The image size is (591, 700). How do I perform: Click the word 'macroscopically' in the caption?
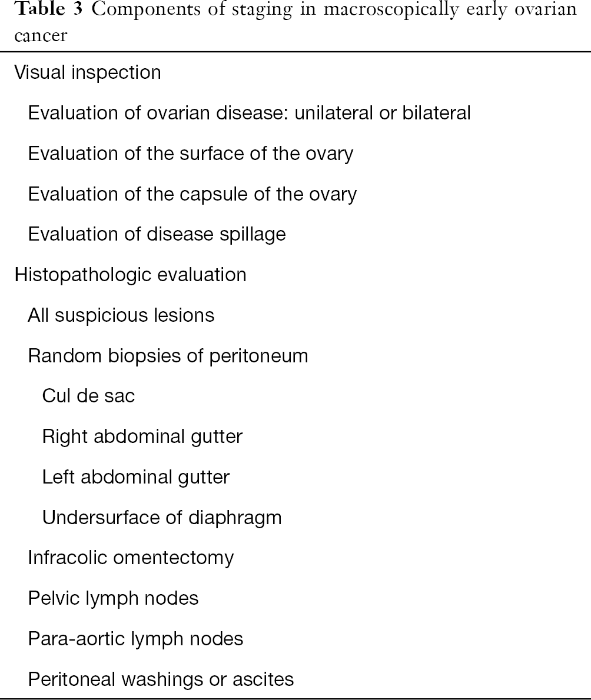pyautogui.click(x=391, y=10)
